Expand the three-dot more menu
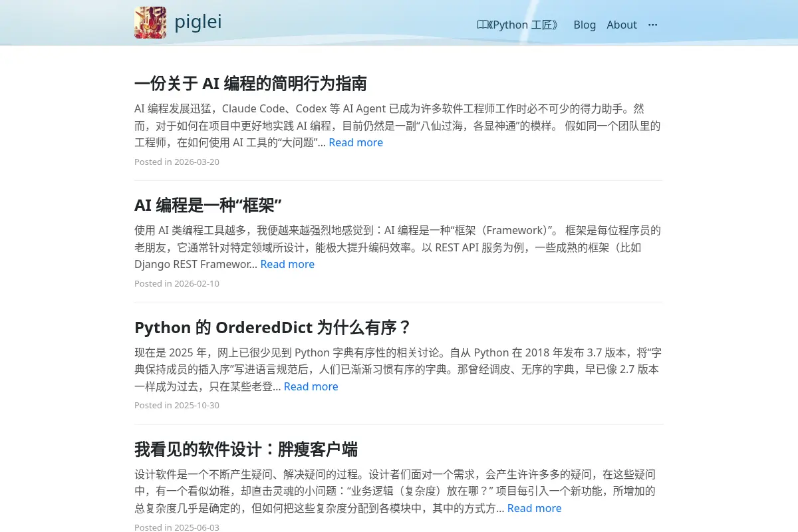The height and width of the screenshot is (532, 798). point(652,25)
